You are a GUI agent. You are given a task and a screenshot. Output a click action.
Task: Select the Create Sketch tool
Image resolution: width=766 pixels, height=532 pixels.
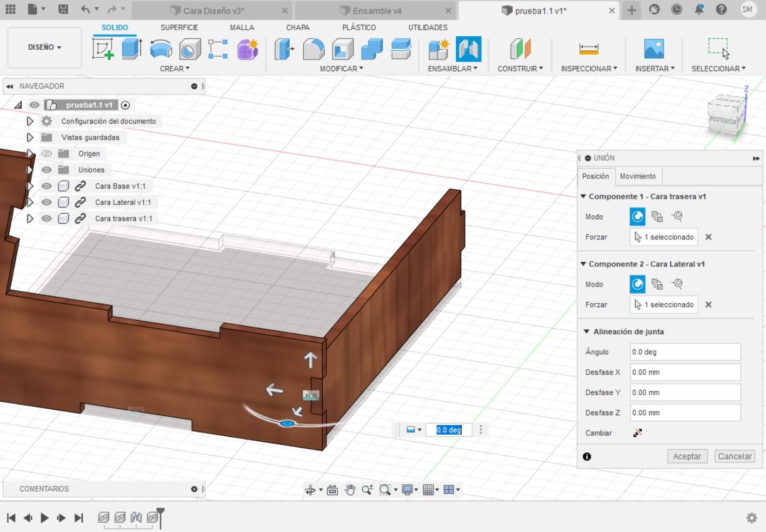point(103,49)
